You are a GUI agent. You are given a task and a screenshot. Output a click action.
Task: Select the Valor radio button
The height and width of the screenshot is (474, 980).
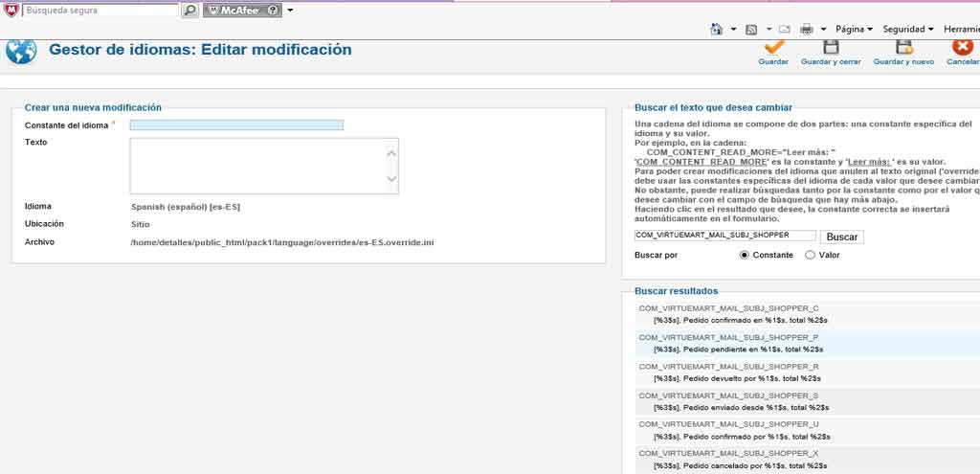point(810,255)
